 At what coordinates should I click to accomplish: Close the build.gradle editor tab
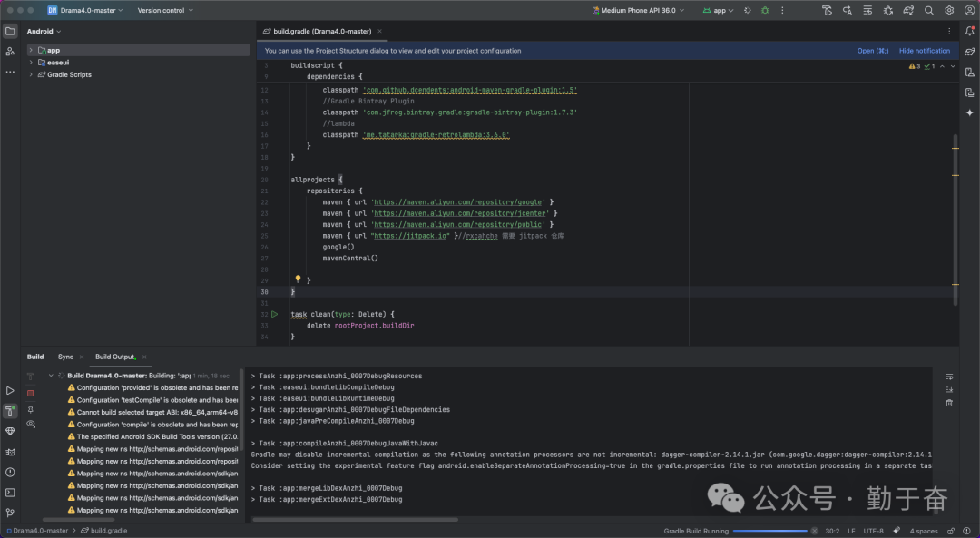(379, 31)
